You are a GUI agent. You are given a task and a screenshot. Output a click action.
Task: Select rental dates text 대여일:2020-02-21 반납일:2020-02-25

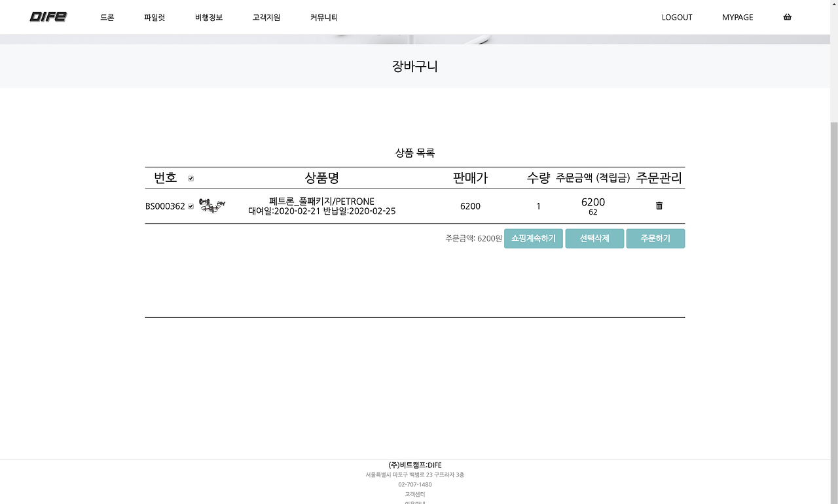322,211
